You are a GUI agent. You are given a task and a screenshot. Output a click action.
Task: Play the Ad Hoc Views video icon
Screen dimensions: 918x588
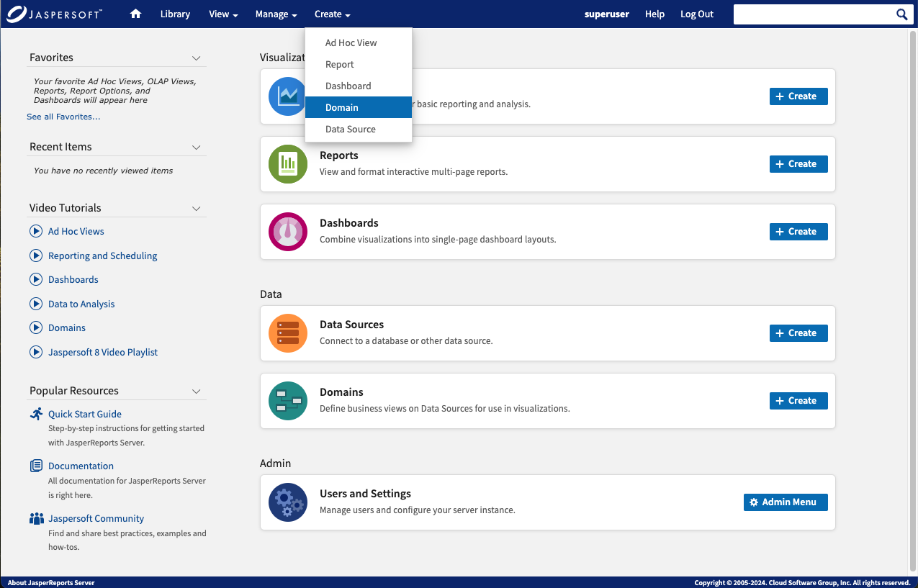pyautogui.click(x=36, y=231)
